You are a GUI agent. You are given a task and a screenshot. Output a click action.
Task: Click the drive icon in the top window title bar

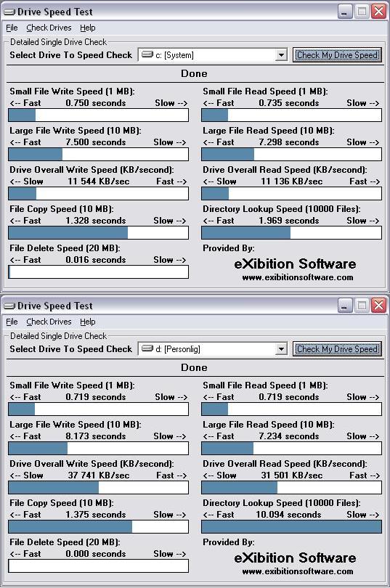9,12
